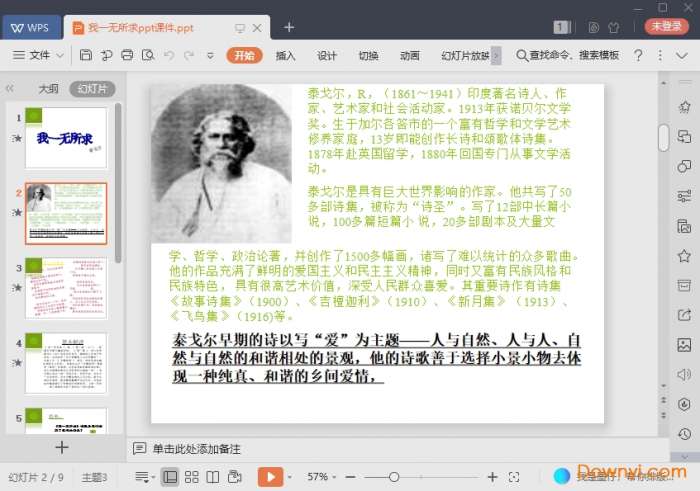Start slideshow with orange play button
The height and width of the screenshot is (491, 700).
[270, 477]
